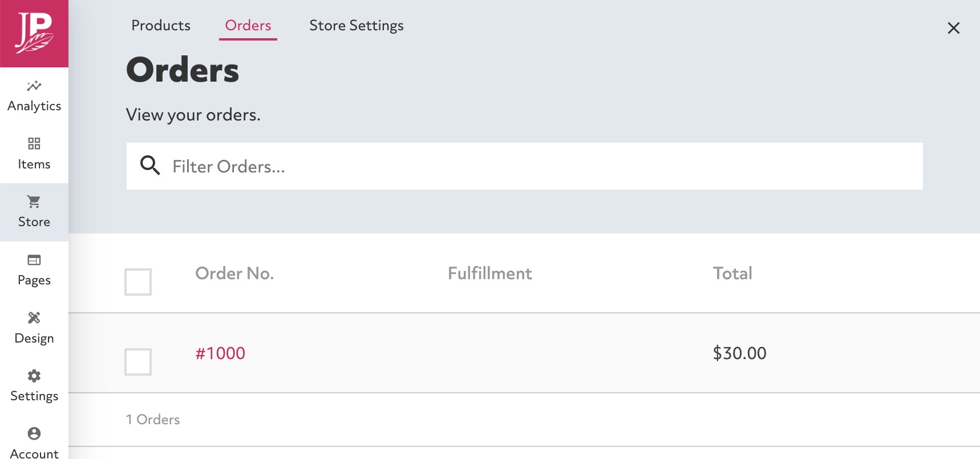Check the box for order #1000
The height and width of the screenshot is (459, 980).
pyautogui.click(x=138, y=362)
